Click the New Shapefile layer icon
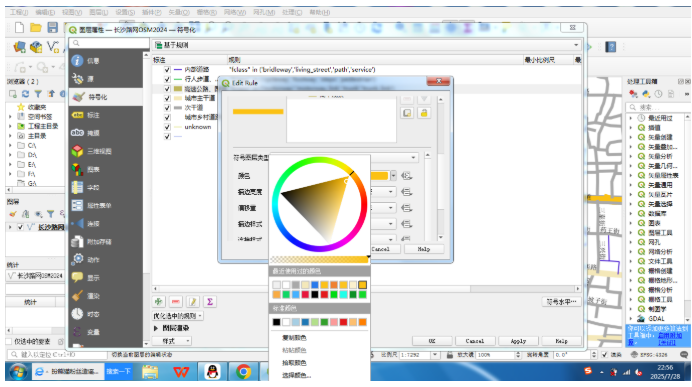692x387 pixels. point(53,47)
